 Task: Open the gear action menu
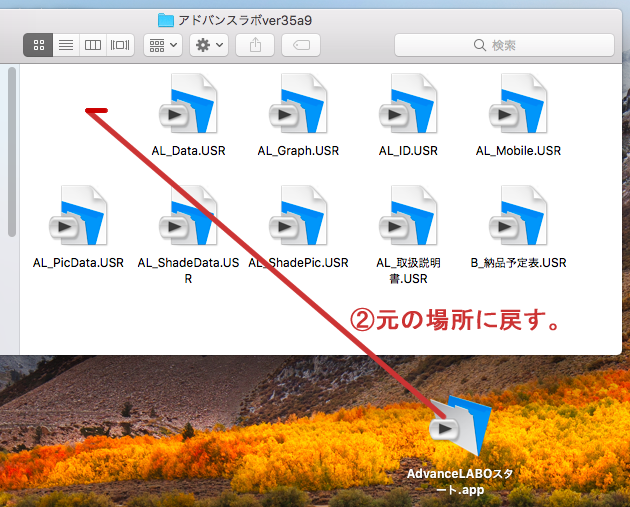[x=209, y=45]
